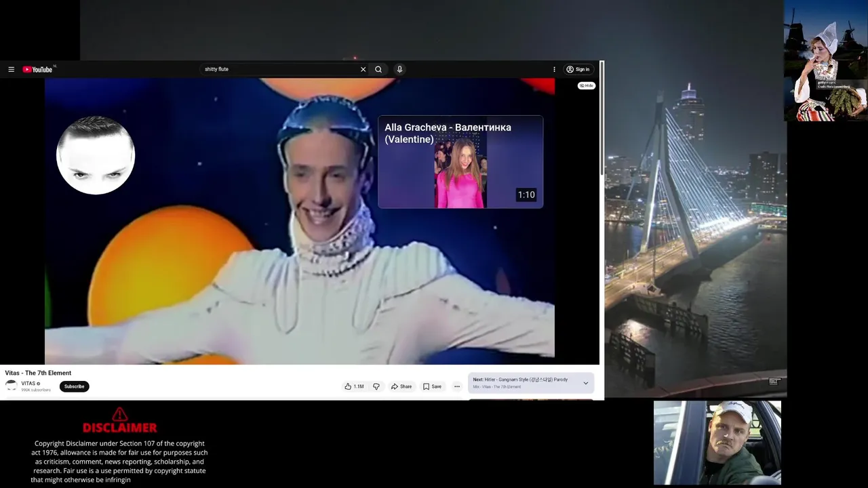Go to the YouTube home logo
The width and height of the screenshot is (868, 488).
[37, 69]
